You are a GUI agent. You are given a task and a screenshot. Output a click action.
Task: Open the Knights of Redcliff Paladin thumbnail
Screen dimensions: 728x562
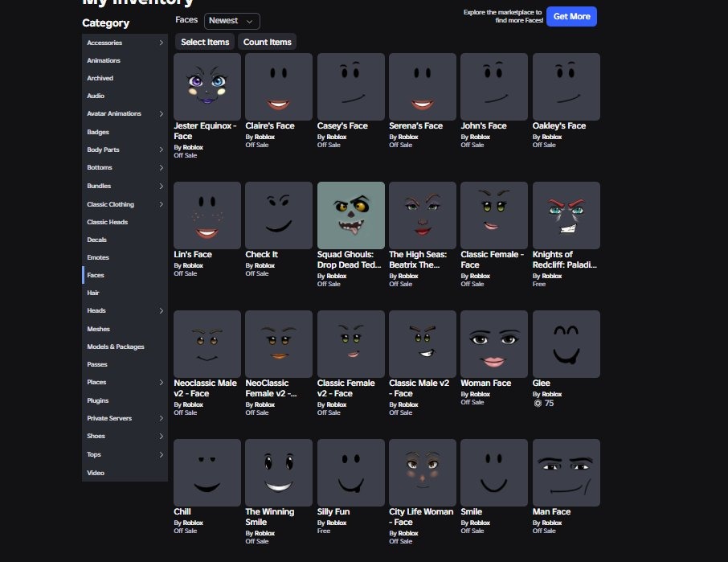click(566, 215)
